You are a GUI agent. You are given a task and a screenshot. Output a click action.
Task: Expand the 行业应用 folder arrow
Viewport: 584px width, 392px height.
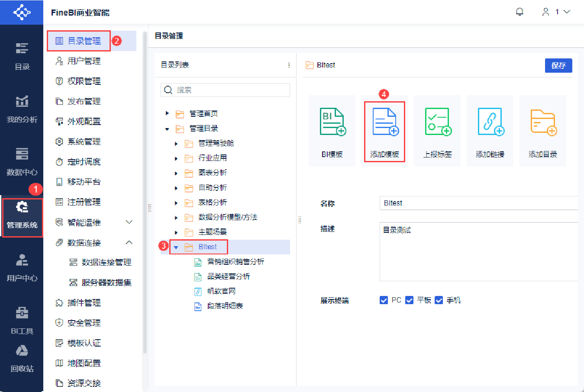pyautogui.click(x=176, y=158)
